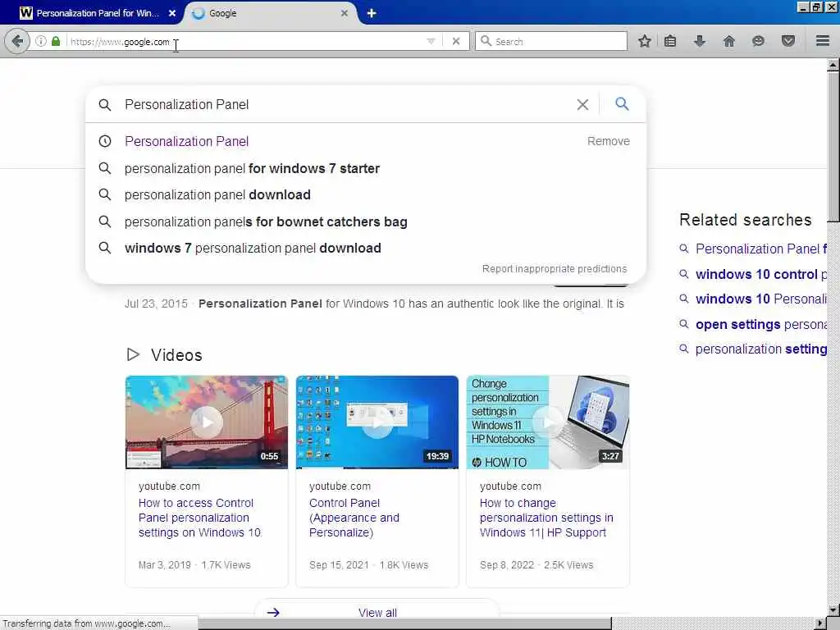
Task: Click the browser back arrow button
Action: pos(17,41)
